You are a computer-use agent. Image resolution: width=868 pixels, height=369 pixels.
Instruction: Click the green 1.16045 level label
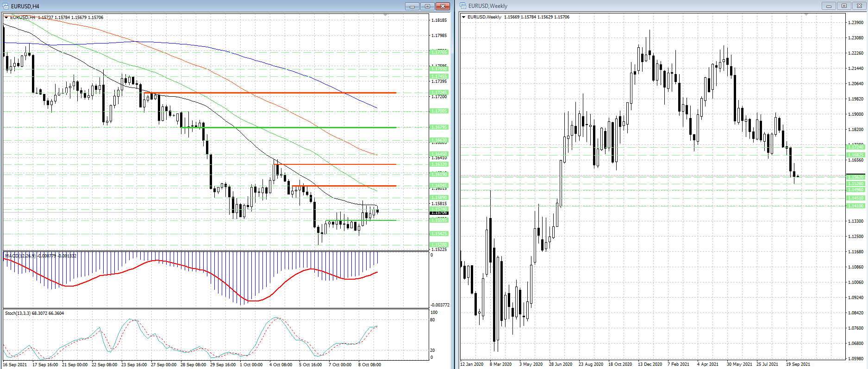[439, 186]
